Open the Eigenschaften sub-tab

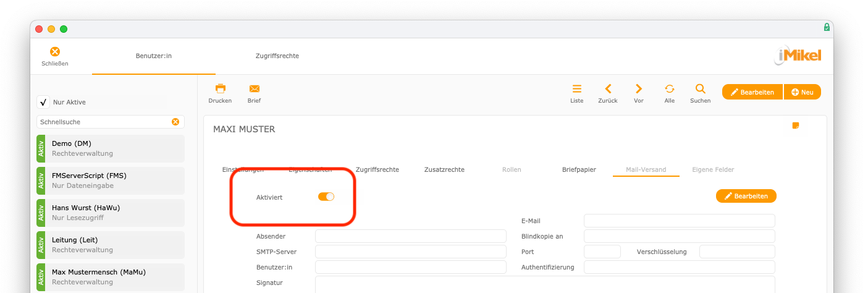(x=310, y=169)
